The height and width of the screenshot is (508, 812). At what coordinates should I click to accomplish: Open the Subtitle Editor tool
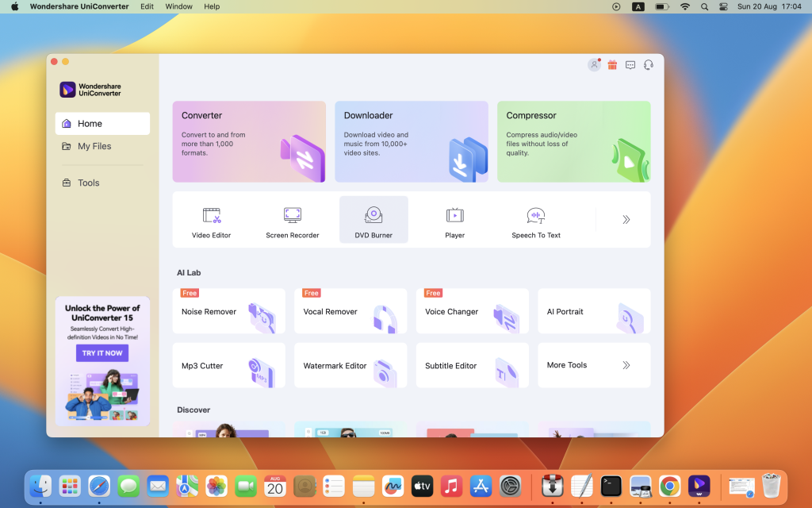[x=472, y=365]
